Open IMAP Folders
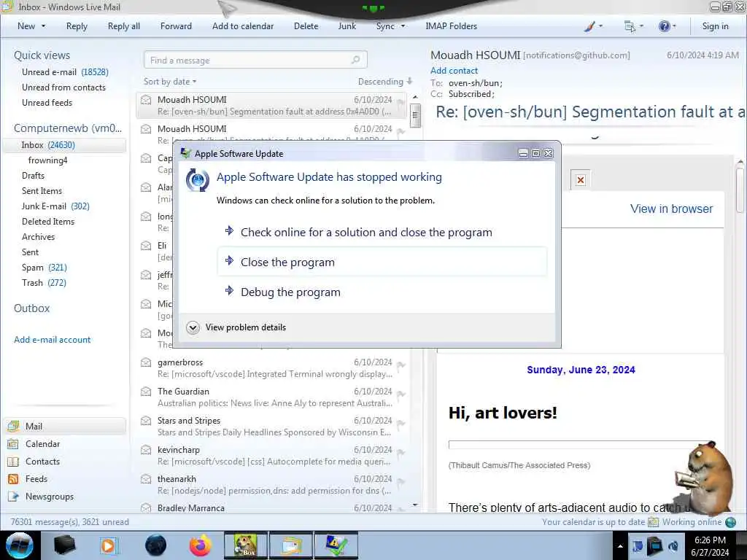The image size is (747, 560). (451, 26)
